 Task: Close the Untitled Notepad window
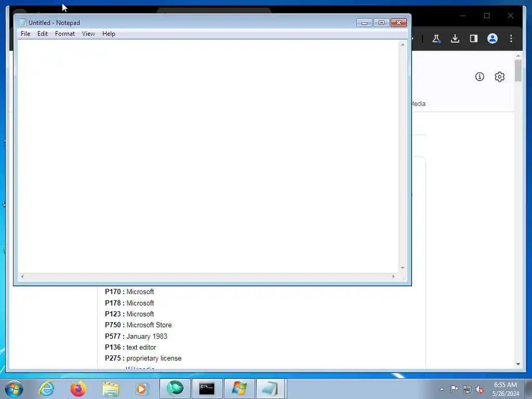pos(398,23)
